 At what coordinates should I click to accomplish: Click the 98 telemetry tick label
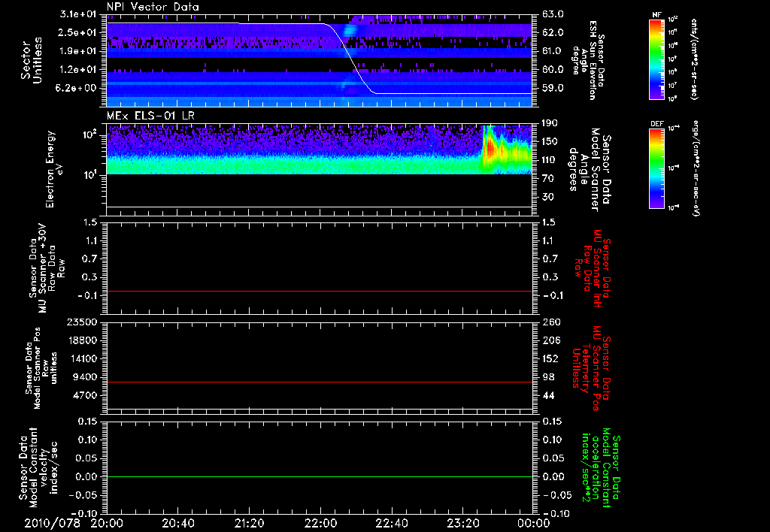click(547, 377)
